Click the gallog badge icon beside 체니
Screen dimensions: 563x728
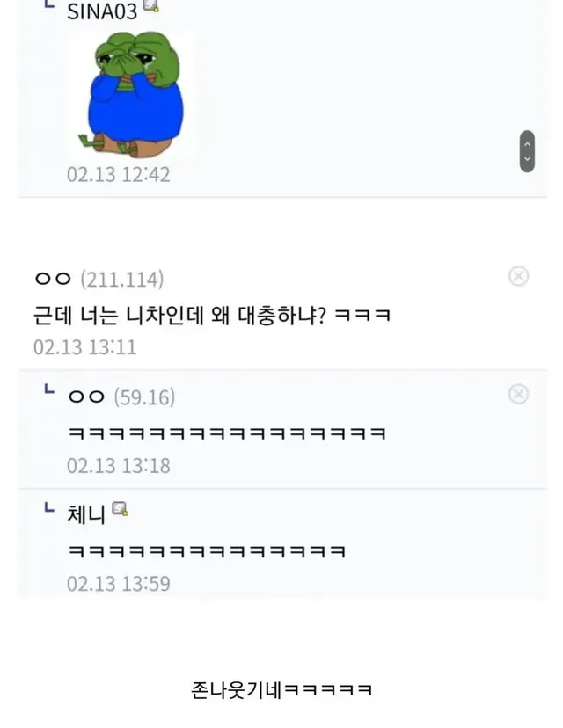pyautogui.click(x=120, y=510)
